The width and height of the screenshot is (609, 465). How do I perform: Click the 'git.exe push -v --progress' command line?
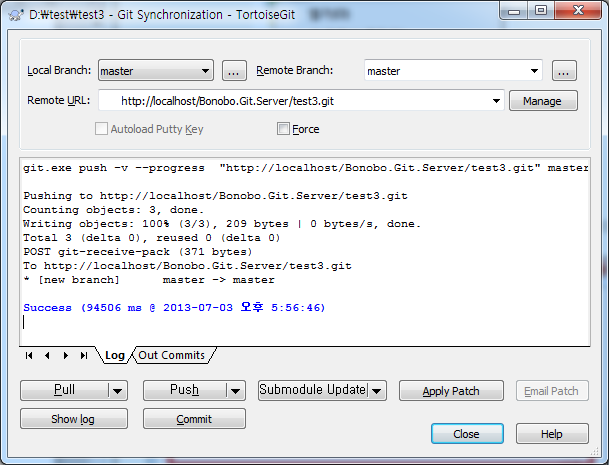coord(306,168)
